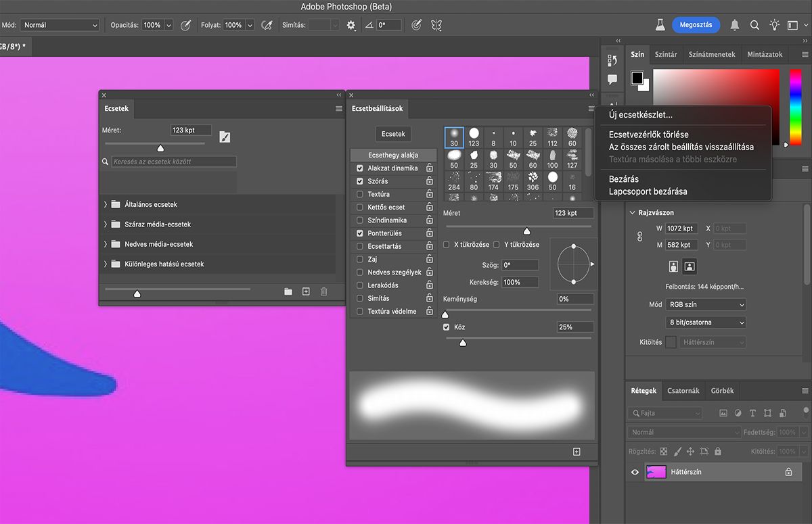The image size is (812, 524).
Task: Hide the Háttérszín layer via eye icon
Action: coord(635,473)
